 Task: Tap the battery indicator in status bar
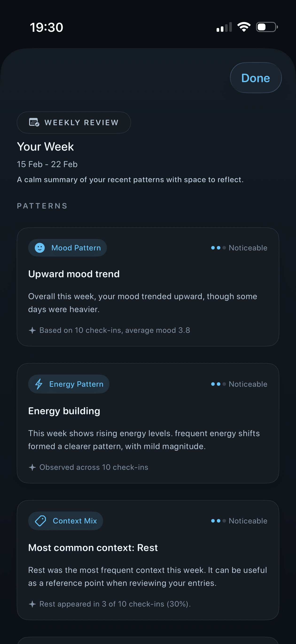267,27
